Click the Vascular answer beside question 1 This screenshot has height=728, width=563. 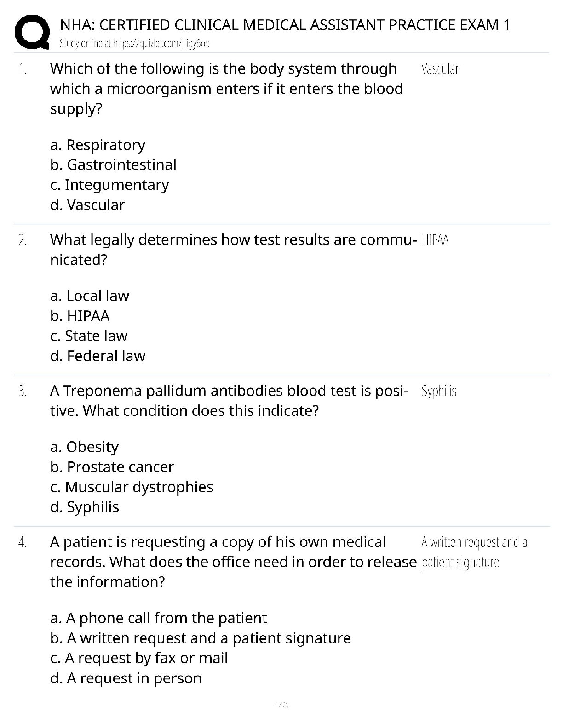tap(440, 69)
